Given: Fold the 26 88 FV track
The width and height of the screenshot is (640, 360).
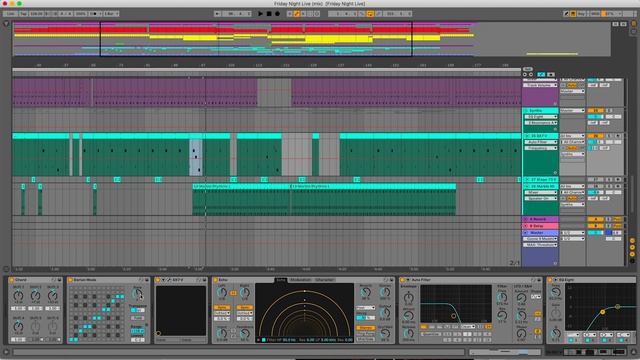Looking at the screenshot, I should coord(526,136).
